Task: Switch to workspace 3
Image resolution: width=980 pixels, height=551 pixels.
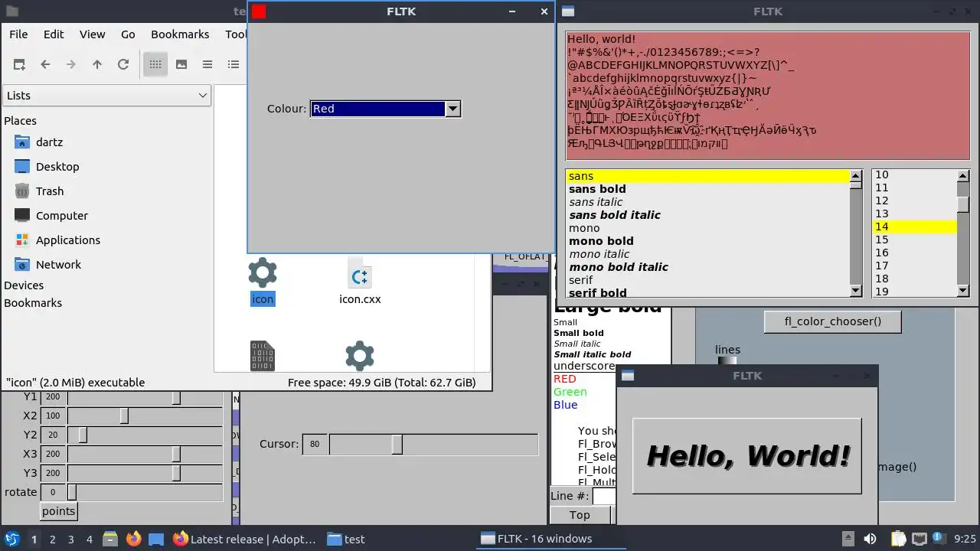Action: tap(70, 540)
